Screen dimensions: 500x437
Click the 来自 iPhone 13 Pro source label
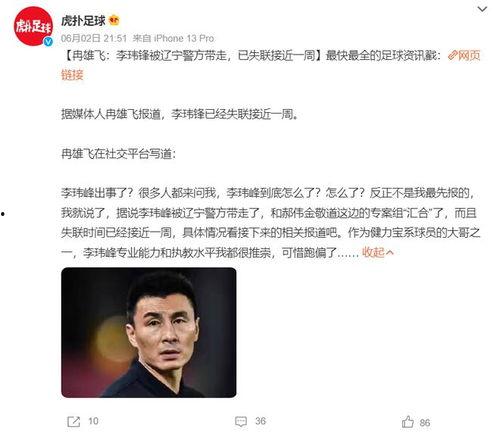tap(173, 38)
